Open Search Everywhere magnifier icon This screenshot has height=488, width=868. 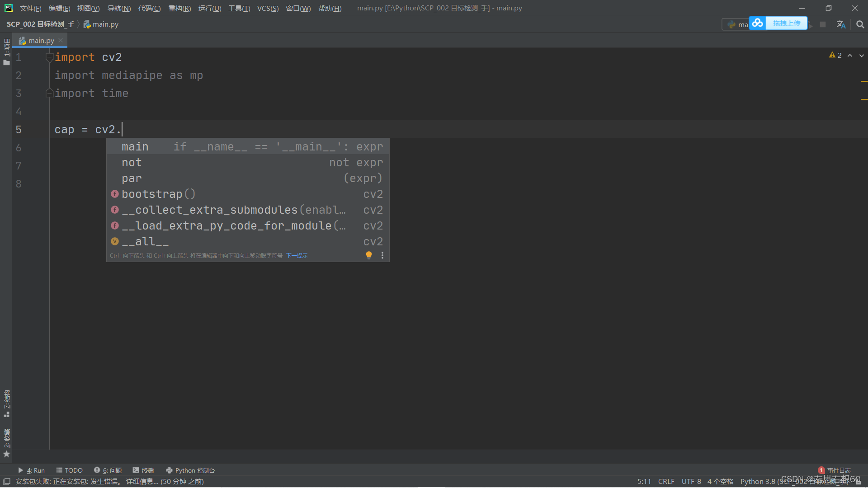[x=860, y=24]
